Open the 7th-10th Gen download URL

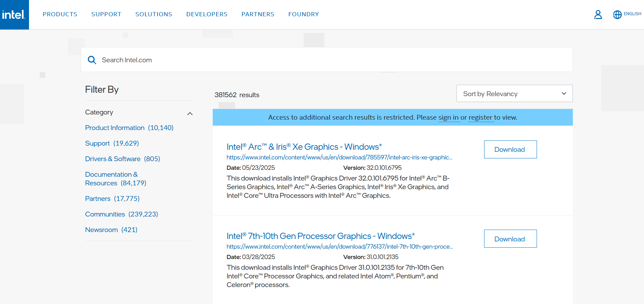[x=340, y=247]
